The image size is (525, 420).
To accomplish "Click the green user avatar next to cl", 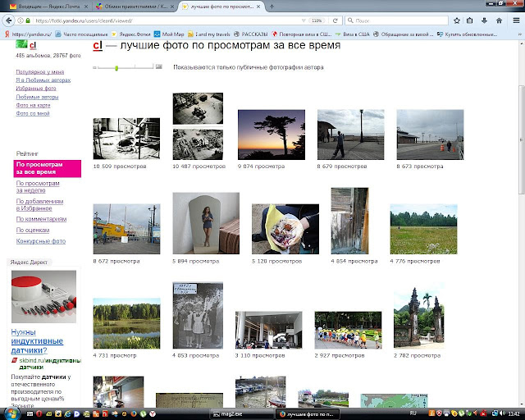I will tap(21, 44).
